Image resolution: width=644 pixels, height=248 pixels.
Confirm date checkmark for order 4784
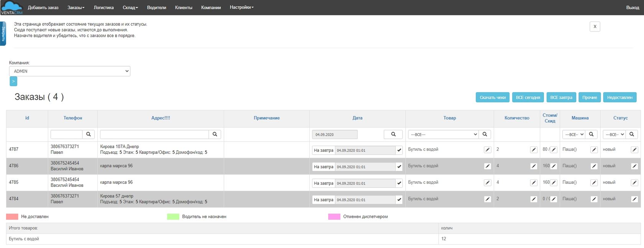399,200
